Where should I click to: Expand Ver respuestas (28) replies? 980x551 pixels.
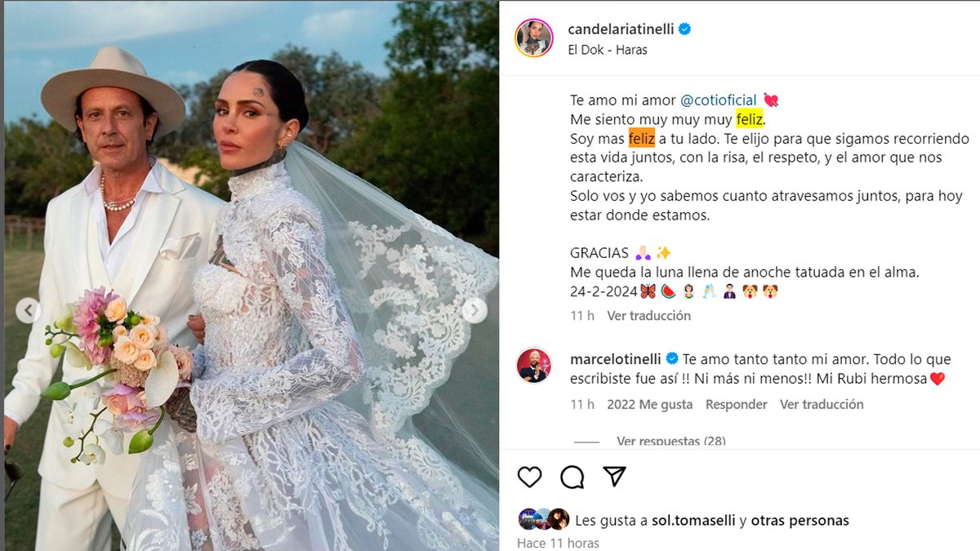(x=670, y=441)
